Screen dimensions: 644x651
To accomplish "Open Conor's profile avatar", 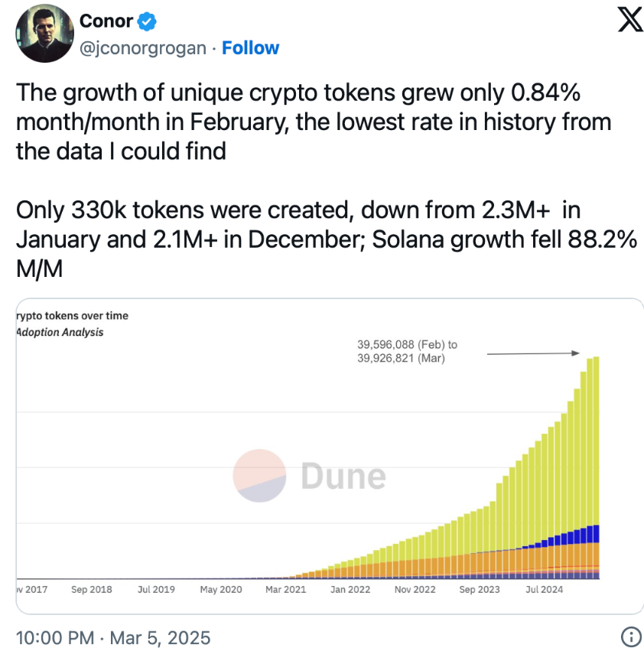I will (x=45, y=33).
